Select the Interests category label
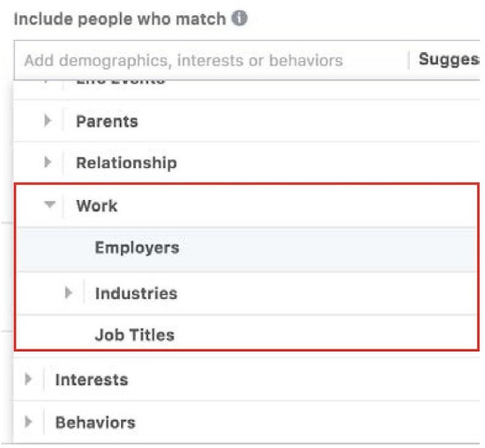Viewport: 485px width, 448px height. (92, 379)
